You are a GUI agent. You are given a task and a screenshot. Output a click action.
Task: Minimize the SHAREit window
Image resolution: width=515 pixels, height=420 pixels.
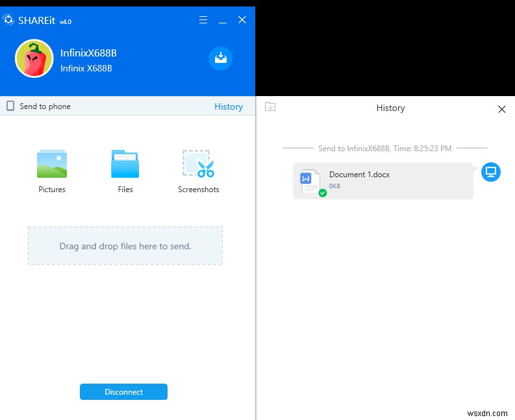[223, 22]
